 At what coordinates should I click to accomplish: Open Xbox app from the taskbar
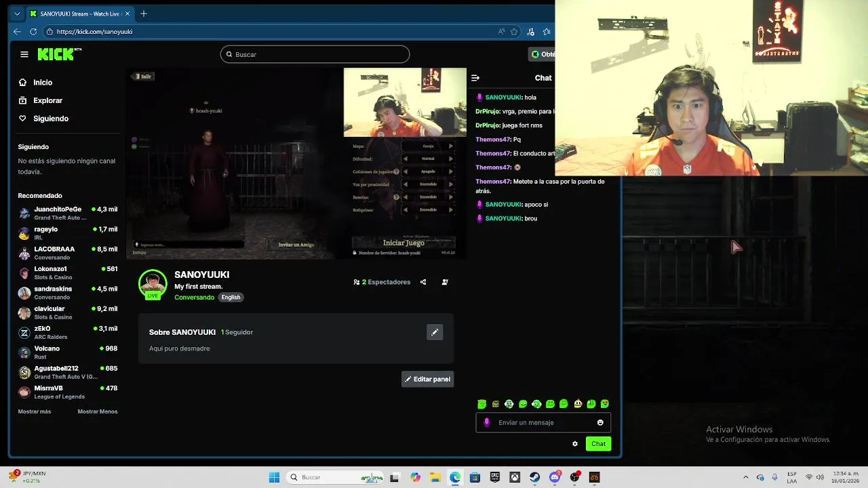click(x=515, y=477)
